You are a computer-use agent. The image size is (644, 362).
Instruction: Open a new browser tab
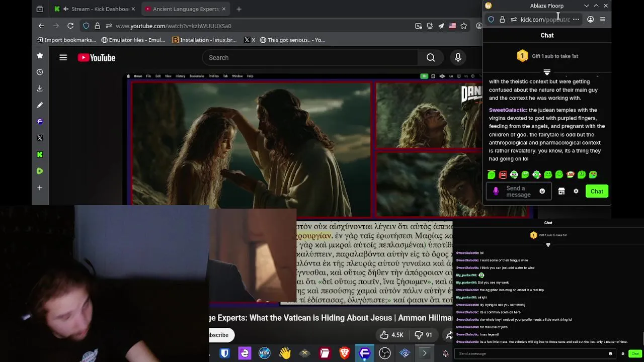click(239, 9)
